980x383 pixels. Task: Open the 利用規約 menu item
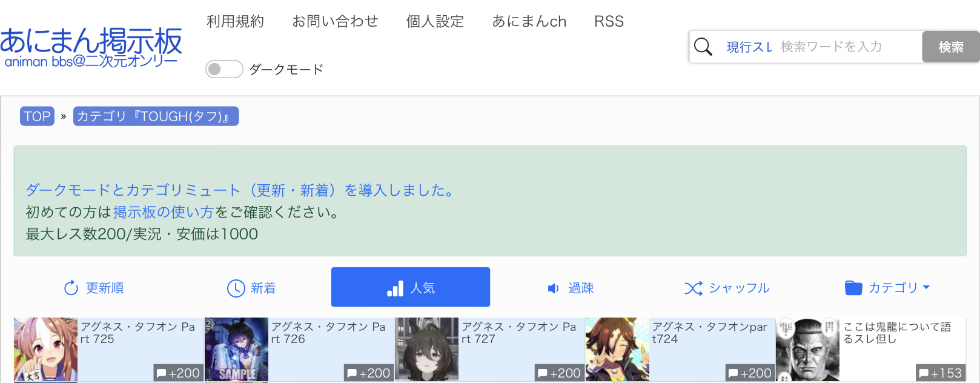tap(235, 21)
